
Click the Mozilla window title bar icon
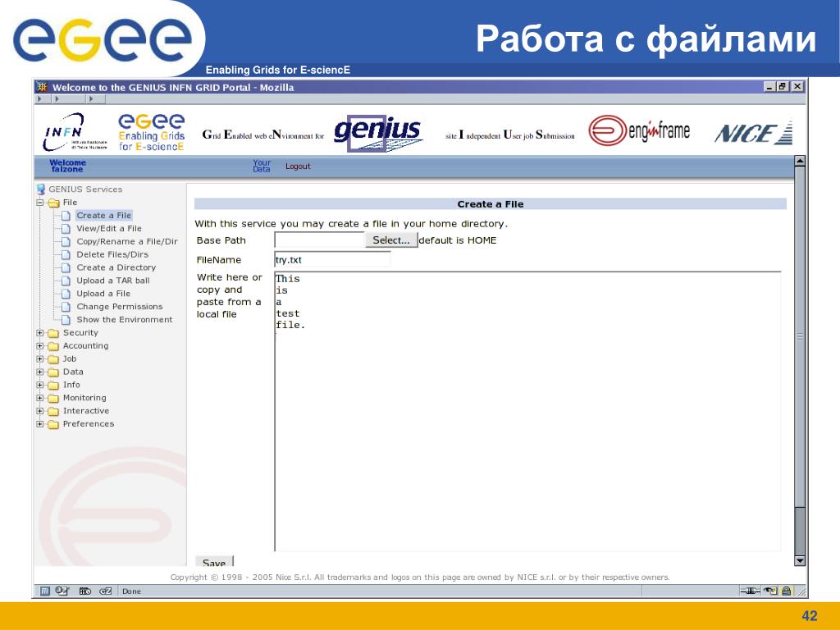click(x=43, y=87)
